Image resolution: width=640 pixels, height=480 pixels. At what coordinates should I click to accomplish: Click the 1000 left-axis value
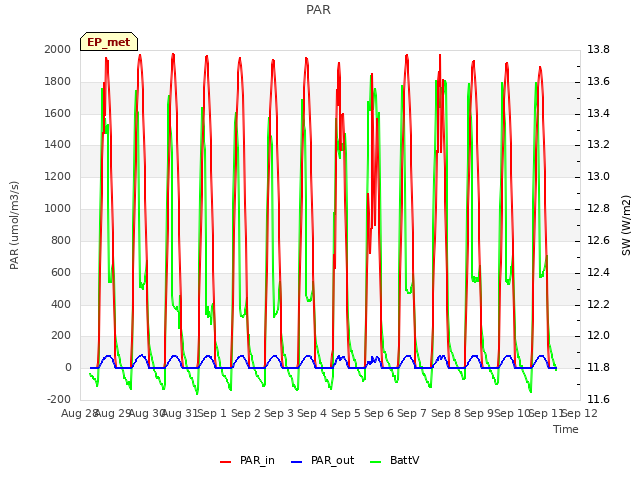pyautogui.click(x=58, y=209)
